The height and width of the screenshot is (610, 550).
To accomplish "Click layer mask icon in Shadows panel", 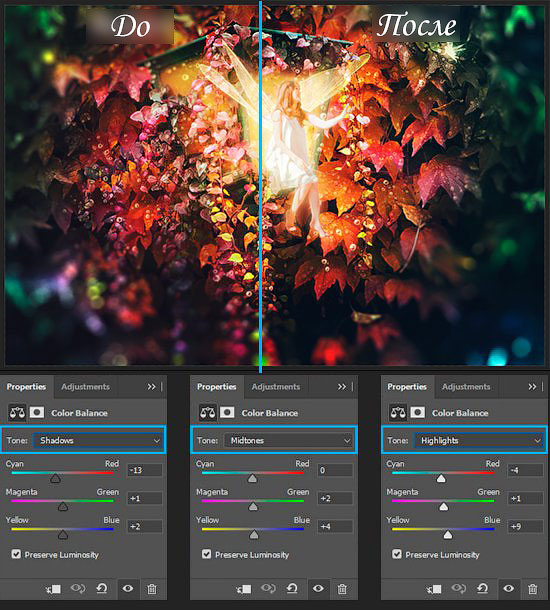I will pyautogui.click(x=37, y=412).
